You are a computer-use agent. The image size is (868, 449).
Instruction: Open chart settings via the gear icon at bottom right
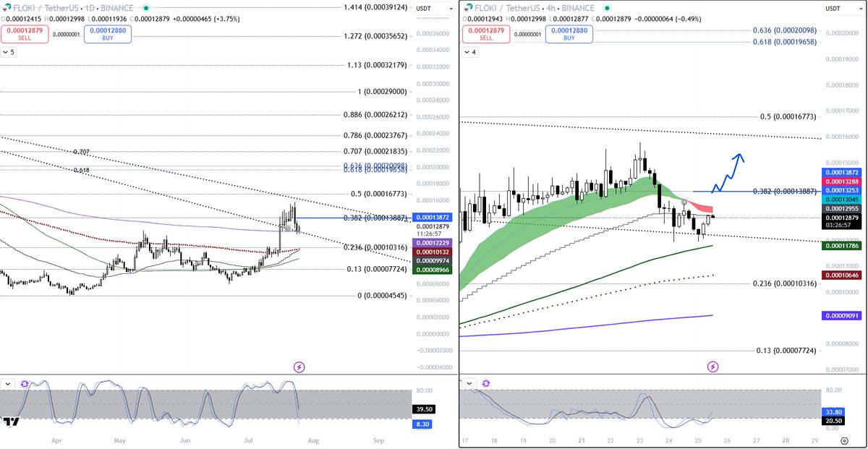(844, 440)
